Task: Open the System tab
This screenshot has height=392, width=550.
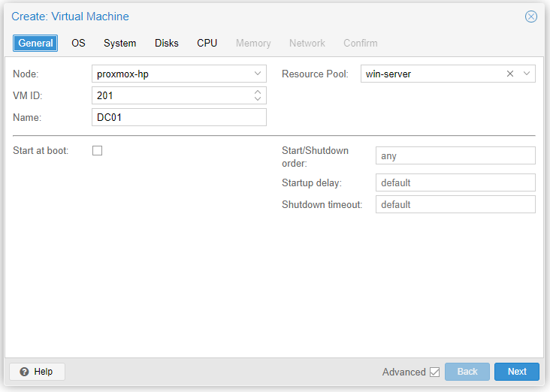Action: (x=119, y=44)
